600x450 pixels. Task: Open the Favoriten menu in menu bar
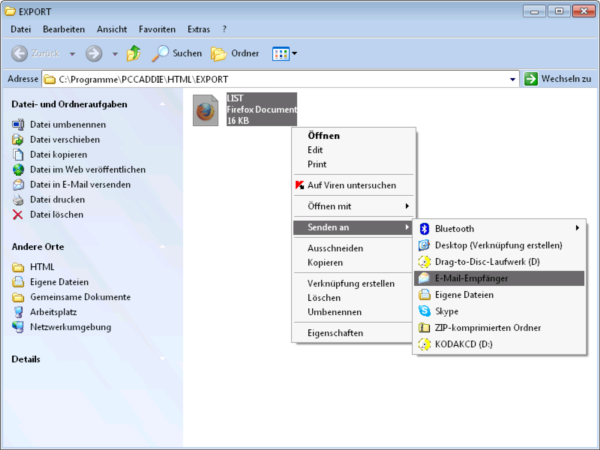(x=157, y=29)
